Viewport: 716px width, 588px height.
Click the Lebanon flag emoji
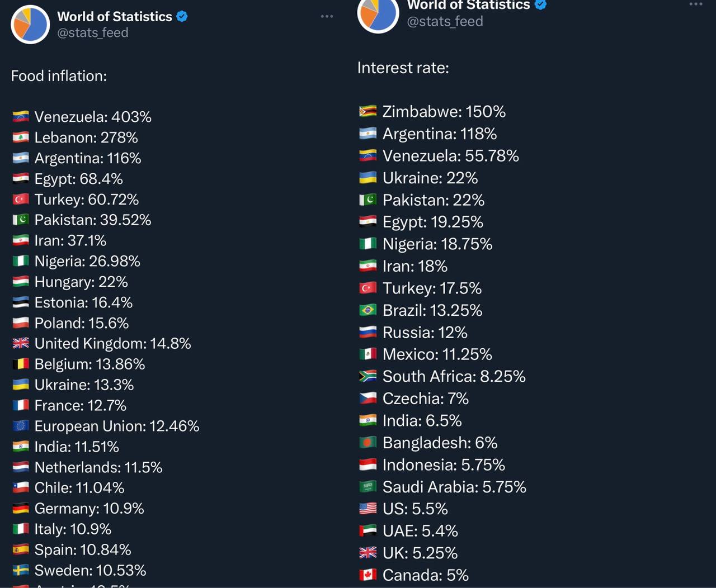click(21, 137)
